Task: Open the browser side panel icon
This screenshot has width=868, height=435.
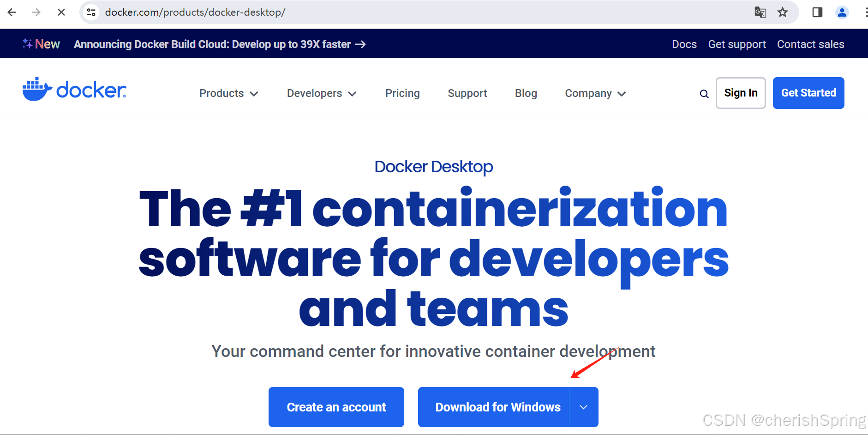Action: (x=817, y=12)
